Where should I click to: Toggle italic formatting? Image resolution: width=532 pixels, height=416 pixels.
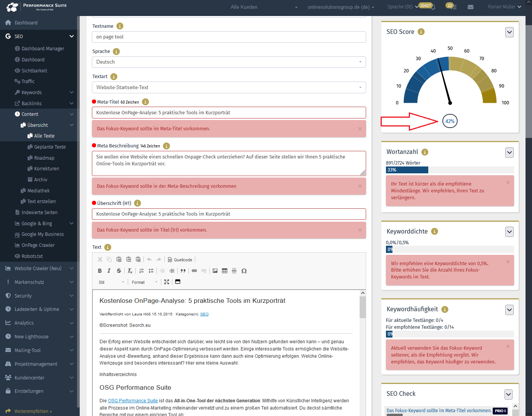click(109, 271)
